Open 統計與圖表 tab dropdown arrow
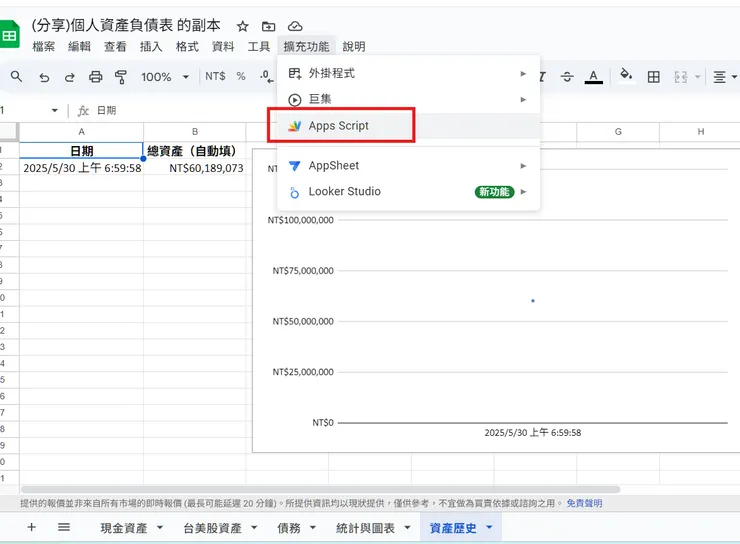The width and height of the screenshot is (740, 544). point(407,527)
